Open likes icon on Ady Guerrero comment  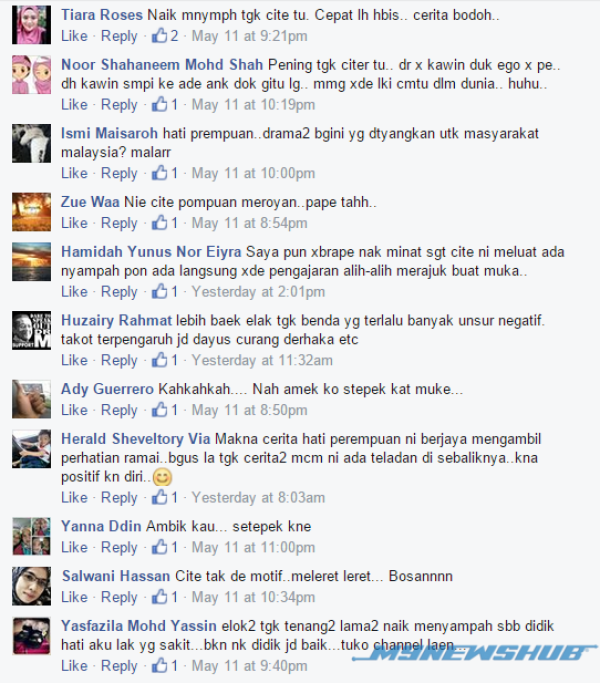tap(159, 409)
